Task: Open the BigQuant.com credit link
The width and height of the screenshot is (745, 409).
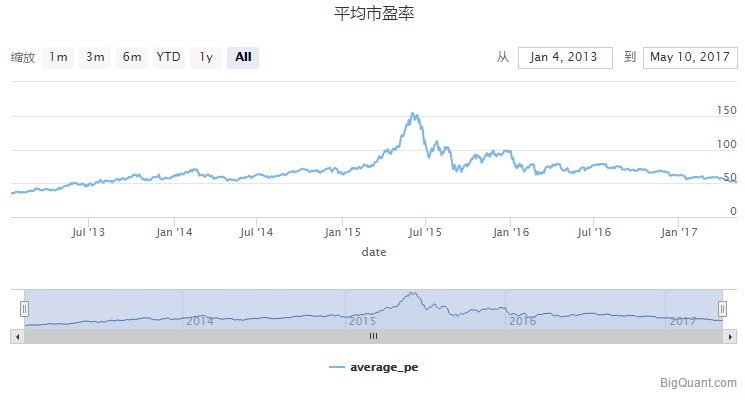Action: click(698, 382)
